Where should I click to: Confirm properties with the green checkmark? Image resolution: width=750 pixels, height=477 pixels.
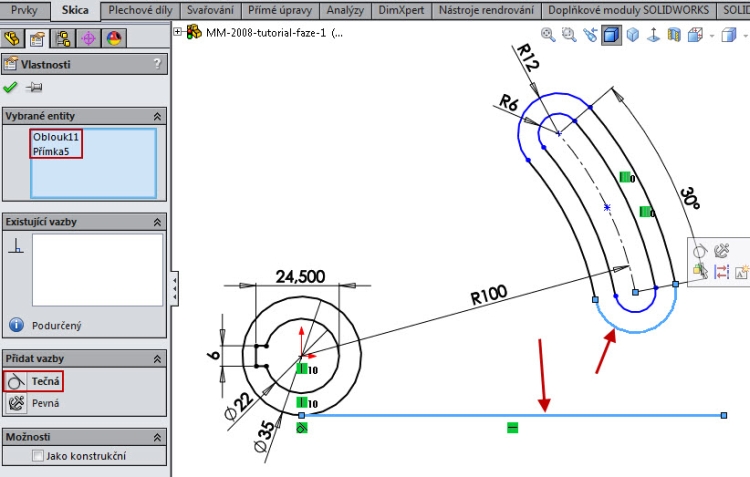pos(10,88)
